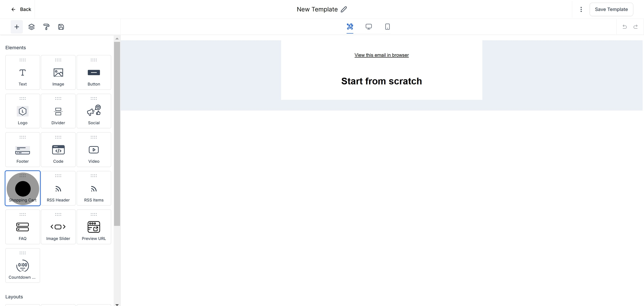Click the Elements section heading
This screenshot has width=644, height=306.
[x=15, y=47]
